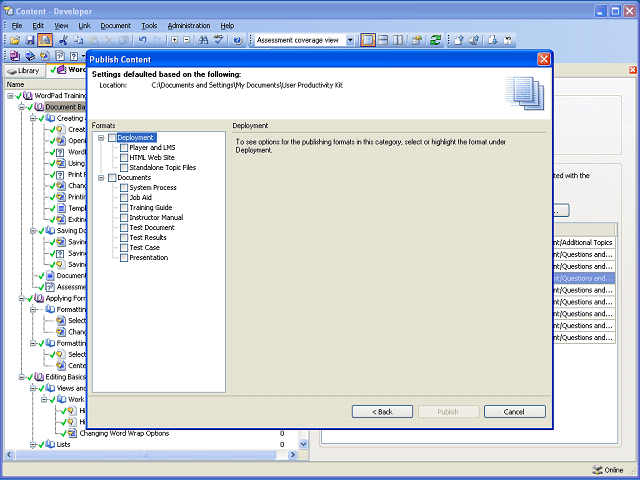Click the Save disk toolbar icon
The image size is (640, 480).
30,40
